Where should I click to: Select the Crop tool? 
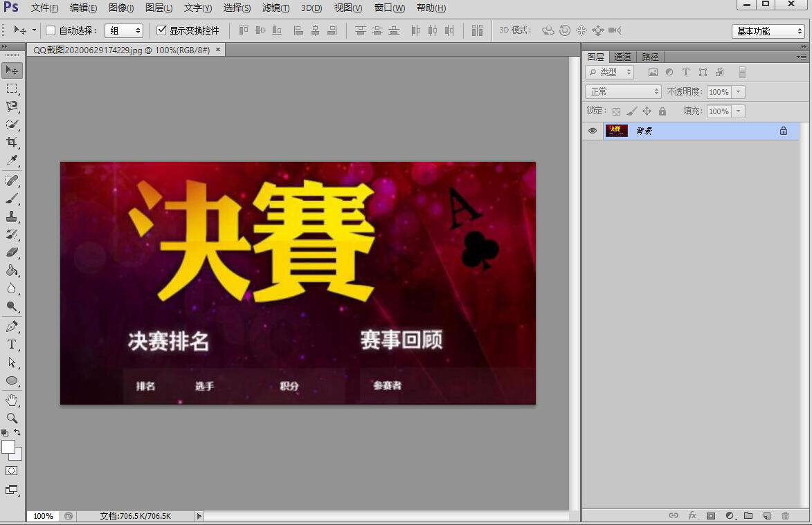(11, 142)
